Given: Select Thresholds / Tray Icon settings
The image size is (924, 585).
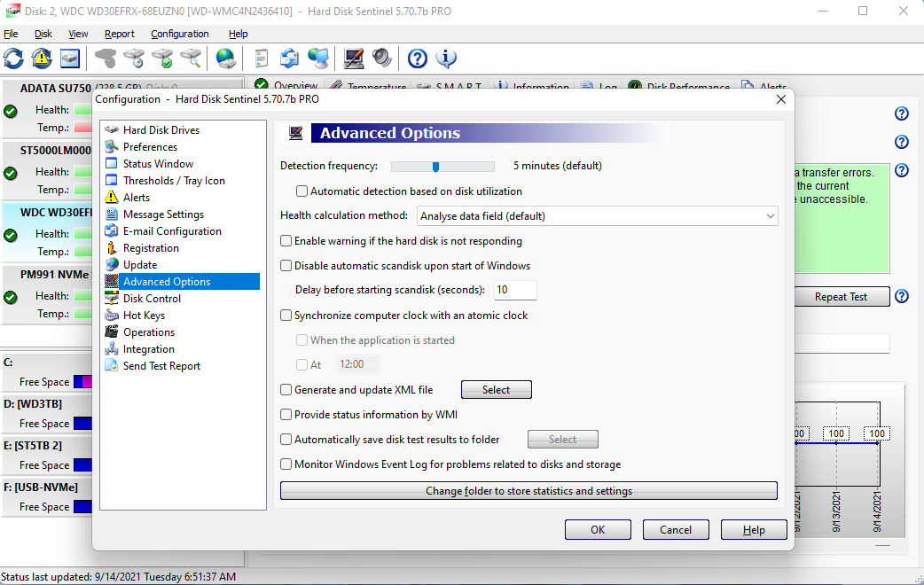Looking at the screenshot, I should [174, 180].
